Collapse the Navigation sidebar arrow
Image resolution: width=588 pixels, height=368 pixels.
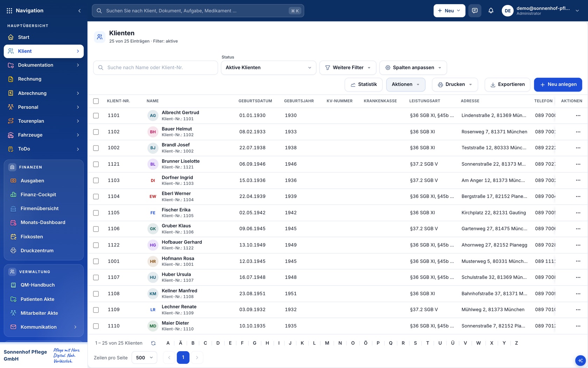(79, 11)
